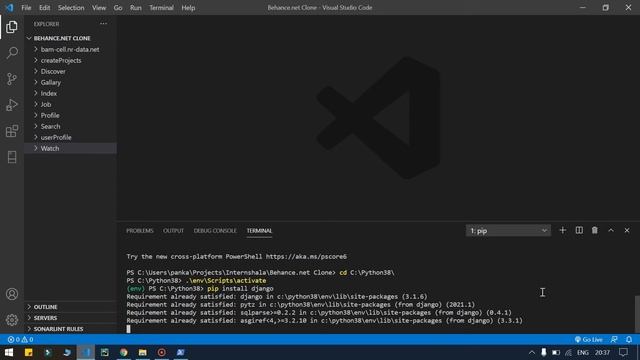
Task: Open Chrome from the taskbar
Action: tap(124, 352)
